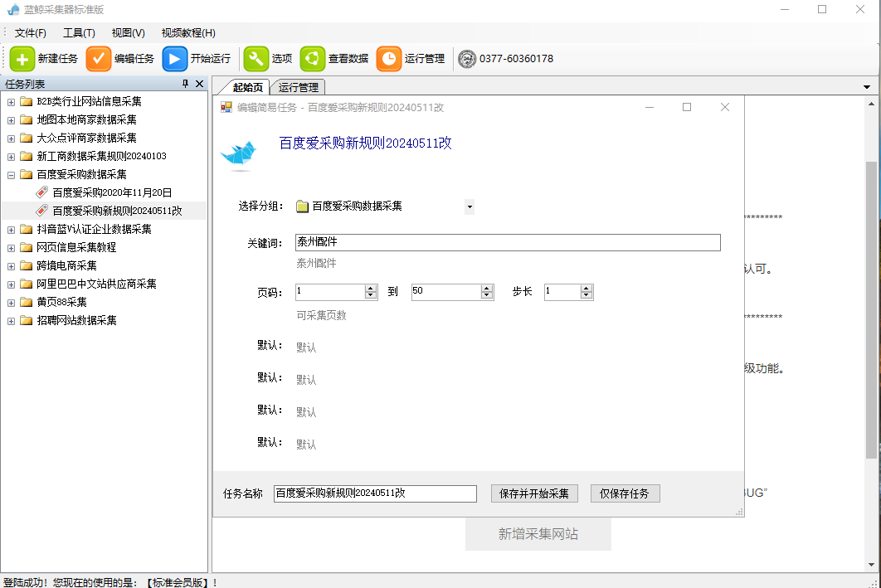Click the orange 编辑任务 checkmark icon

[99, 59]
